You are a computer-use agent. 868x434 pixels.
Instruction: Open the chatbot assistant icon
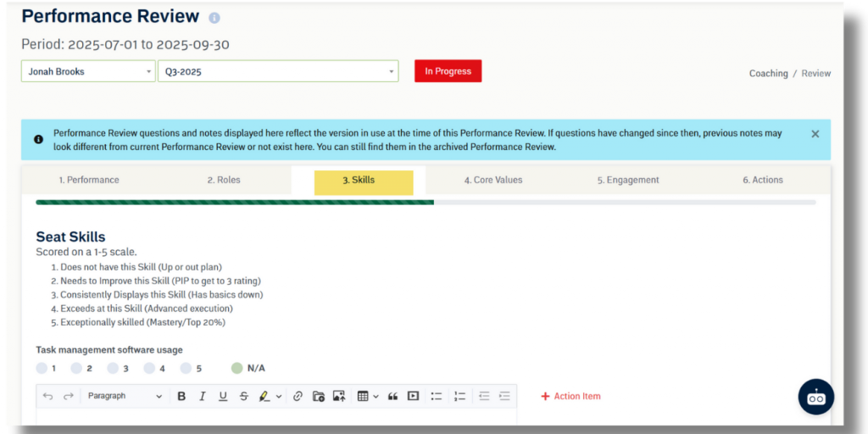click(815, 397)
